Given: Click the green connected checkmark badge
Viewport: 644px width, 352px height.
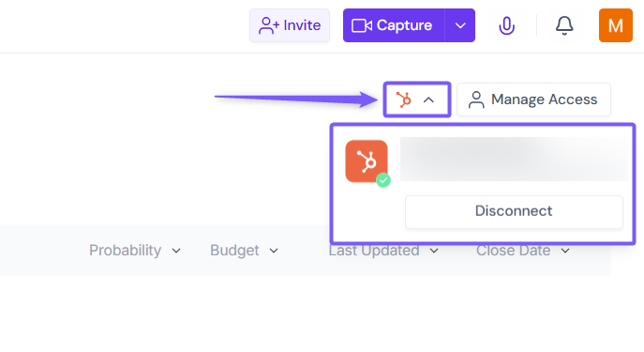Looking at the screenshot, I should click(x=383, y=180).
